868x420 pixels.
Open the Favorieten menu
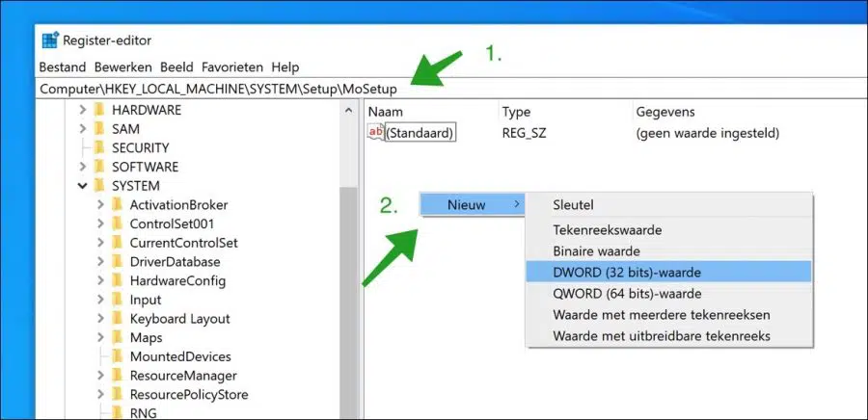click(231, 67)
